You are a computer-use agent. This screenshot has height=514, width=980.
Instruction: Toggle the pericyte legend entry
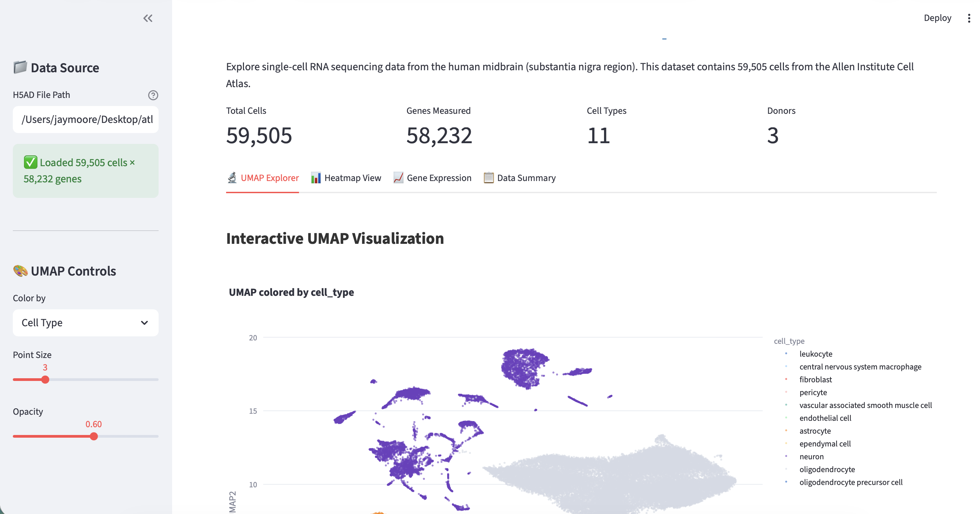813,392
